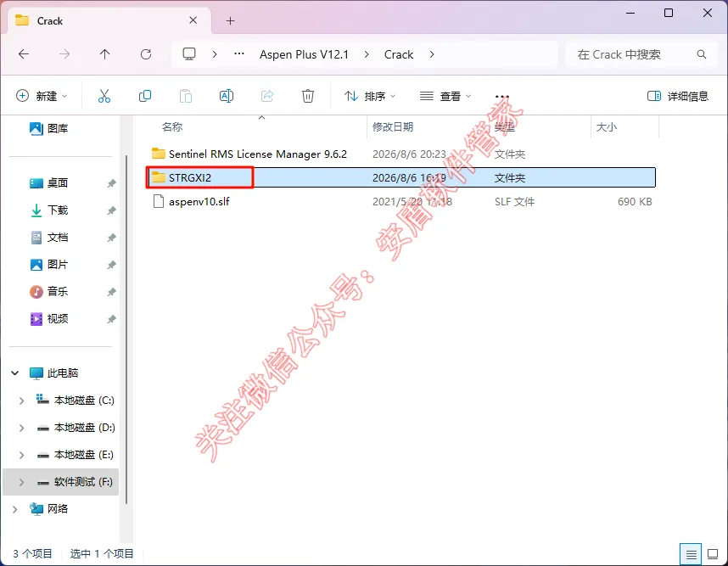Viewport: 728px width, 566px height.
Task: Expand 本地磁盘 (C:) drive node
Action: coord(21,401)
